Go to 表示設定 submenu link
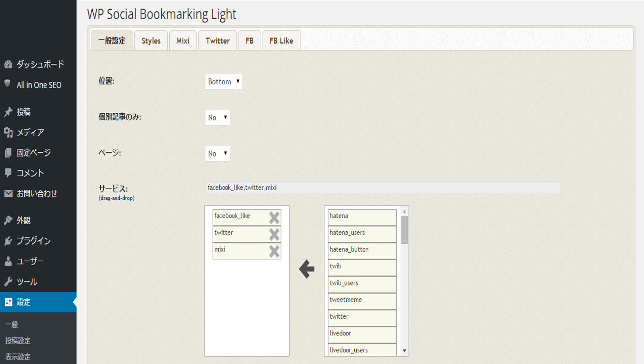644x364 pixels. [x=18, y=357]
